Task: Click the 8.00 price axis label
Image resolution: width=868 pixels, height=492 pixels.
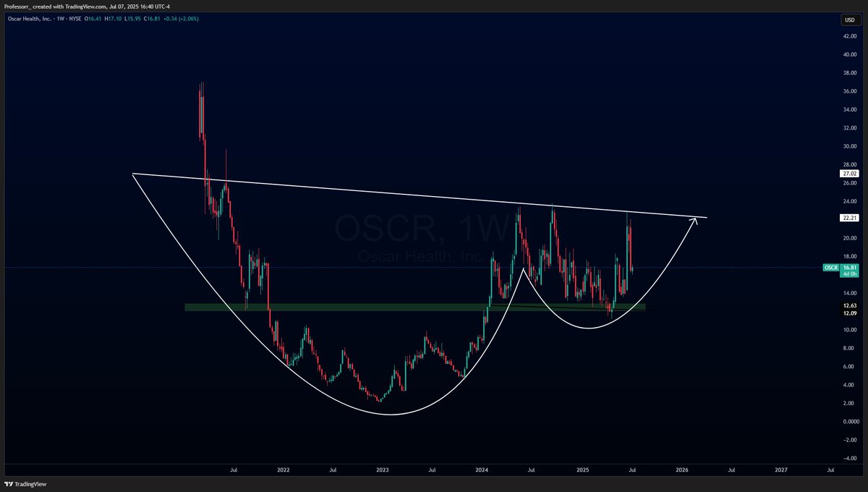Action: pos(849,348)
